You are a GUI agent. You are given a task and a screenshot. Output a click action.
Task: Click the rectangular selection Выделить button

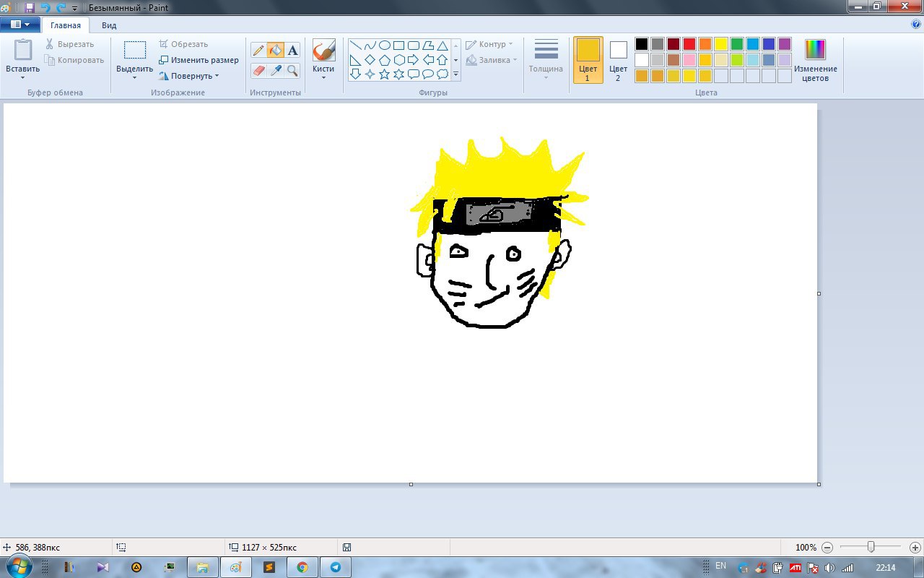pyautogui.click(x=134, y=51)
